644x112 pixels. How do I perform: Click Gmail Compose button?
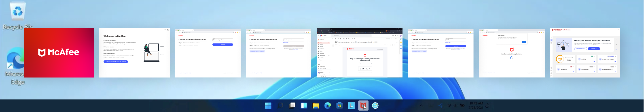pyautogui.click(x=321, y=40)
